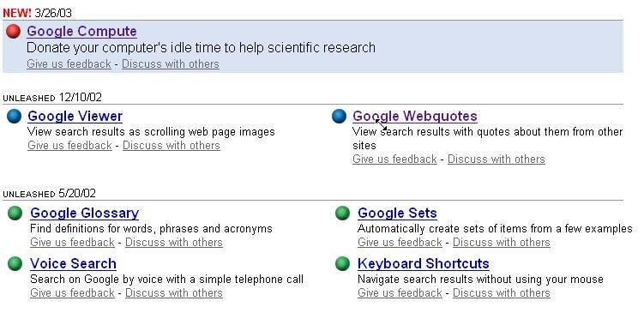The width and height of the screenshot is (644, 313).
Task: Discuss Keyboard Shortcuts with others
Action: pos(502,293)
